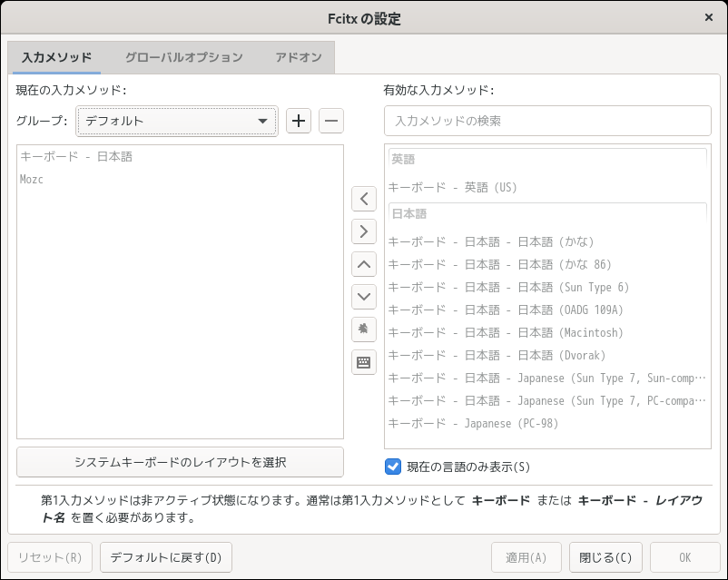This screenshot has height=580, width=728.
Task: Open input method configuration gear icon
Action: tap(364, 329)
